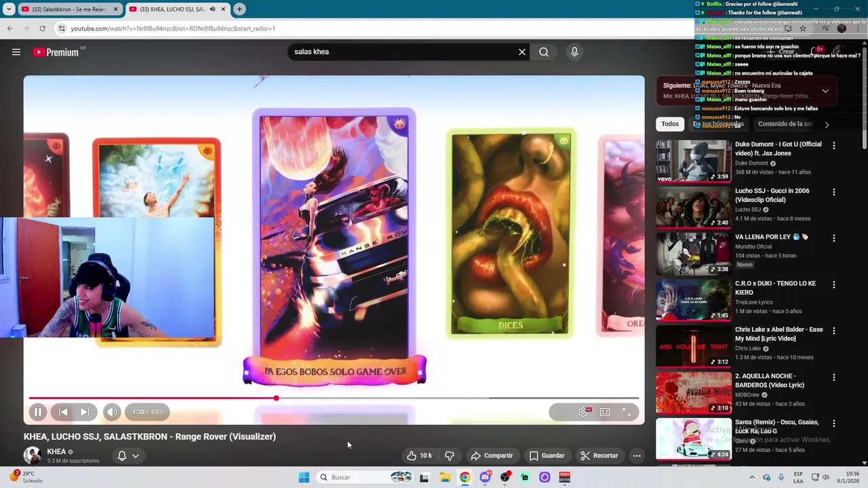Show more filter chips with right arrow
The width and height of the screenshot is (868, 488).
tap(827, 124)
